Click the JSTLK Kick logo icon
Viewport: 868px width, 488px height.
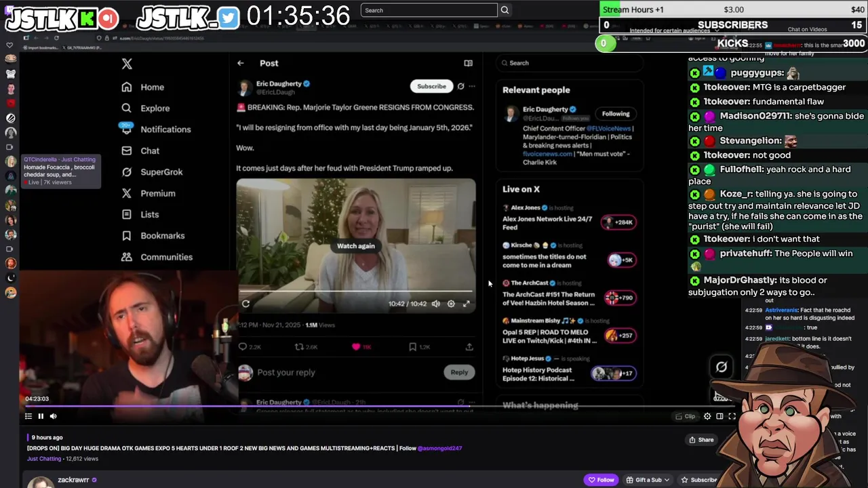86,18
